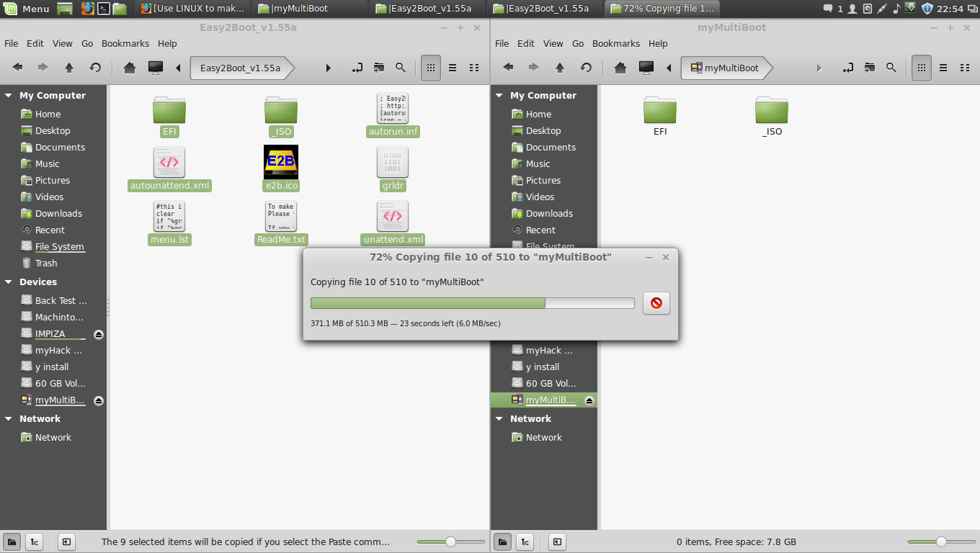This screenshot has height=553, width=980.
Task: Collapse Network section in Easy2Boot sidebar
Action: [9, 418]
